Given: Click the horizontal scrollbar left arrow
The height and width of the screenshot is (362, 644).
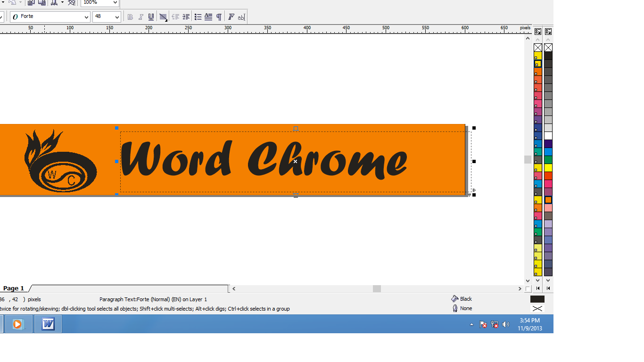Looking at the screenshot, I should point(234,288).
